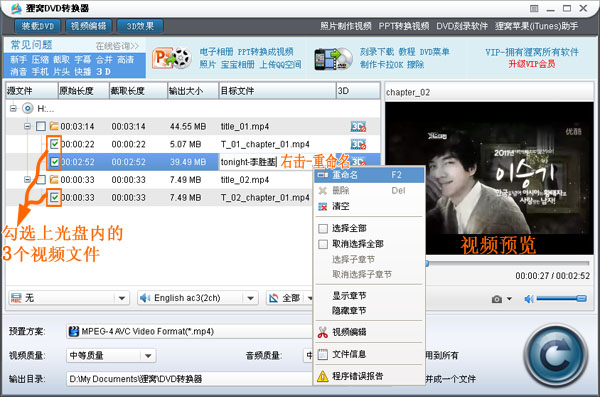Toggle the title_02.mp4 checkbox
Image resolution: width=600 pixels, height=397 pixels.
point(41,179)
